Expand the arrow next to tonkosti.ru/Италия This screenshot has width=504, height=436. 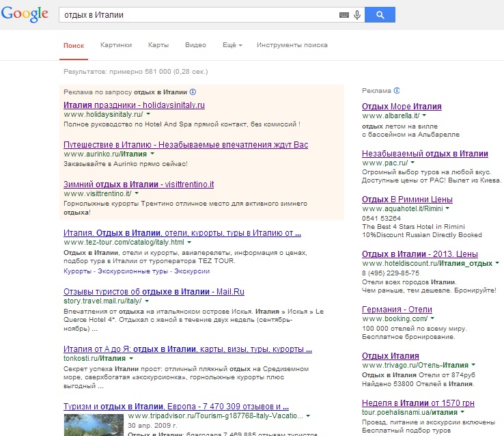point(131,358)
